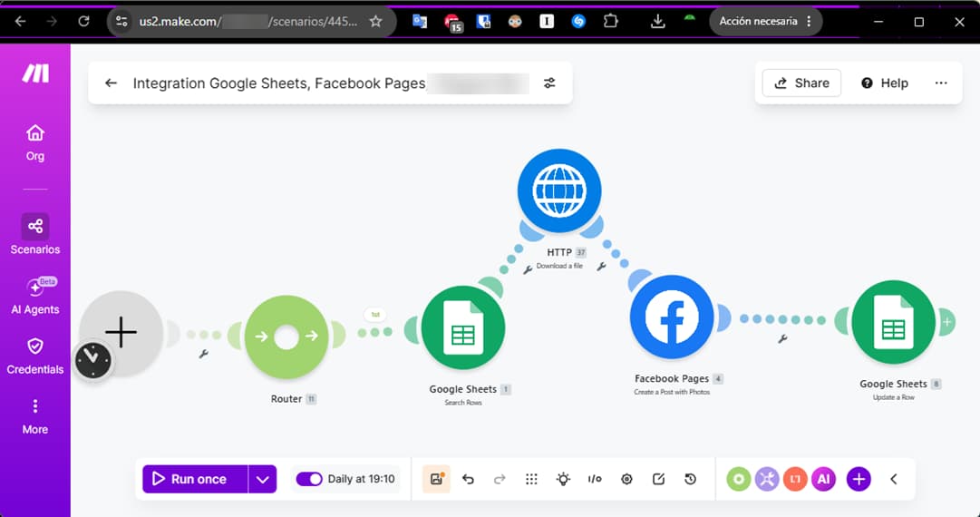Select the Router module
Viewport: 980px width, 517px height.
pyautogui.click(x=286, y=337)
